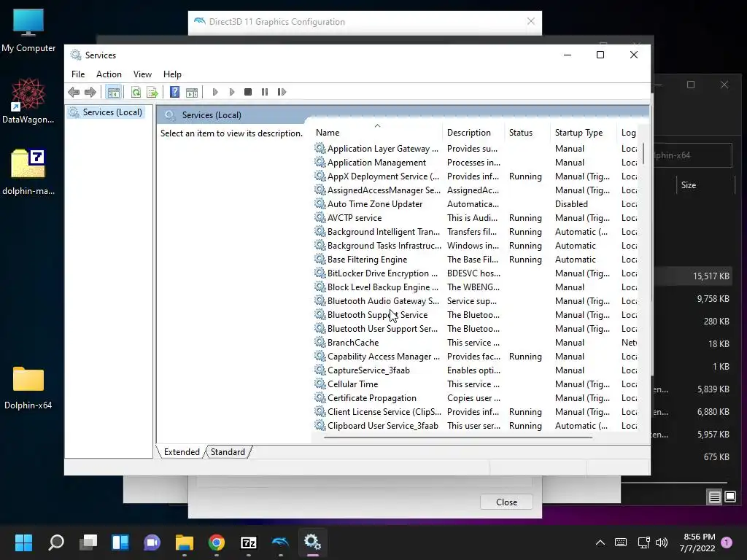The height and width of the screenshot is (560, 747).
Task: Open the Help toolbar icon
Action: click(x=175, y=92)
